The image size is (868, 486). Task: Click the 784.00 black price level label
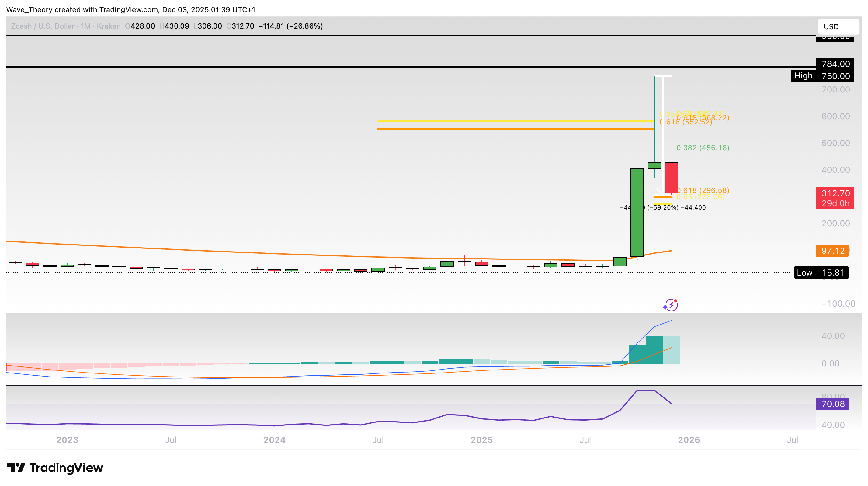[x=835, y=64]
